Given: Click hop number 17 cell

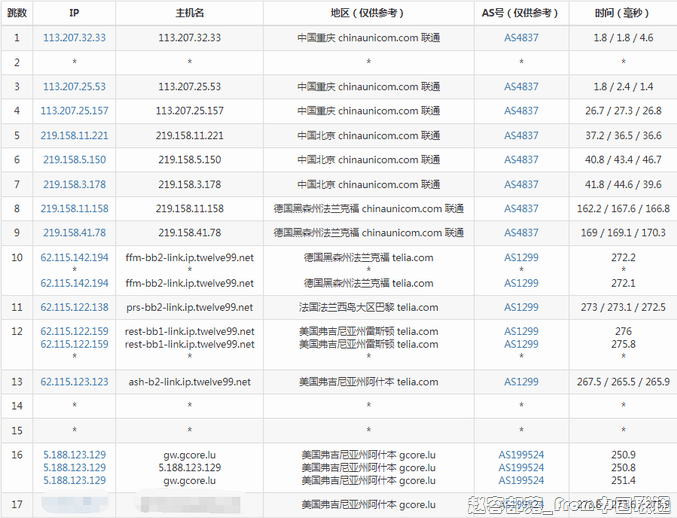Looking at the screenshot, I should click(x=17, y=504).
